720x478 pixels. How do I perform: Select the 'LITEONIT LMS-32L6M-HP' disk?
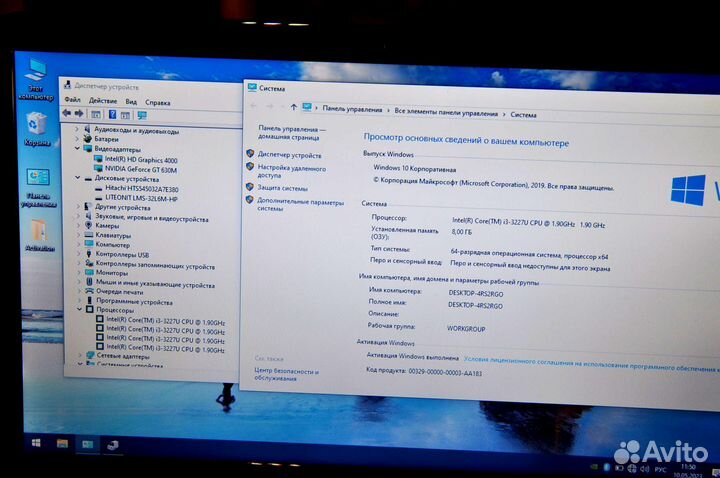[x=141, y=198]
